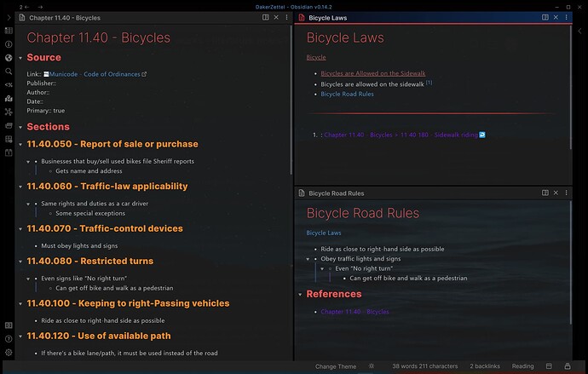The image size is (588, 374).
Task: Open the globe icon in left ribbon
Action: pos(9,58)
